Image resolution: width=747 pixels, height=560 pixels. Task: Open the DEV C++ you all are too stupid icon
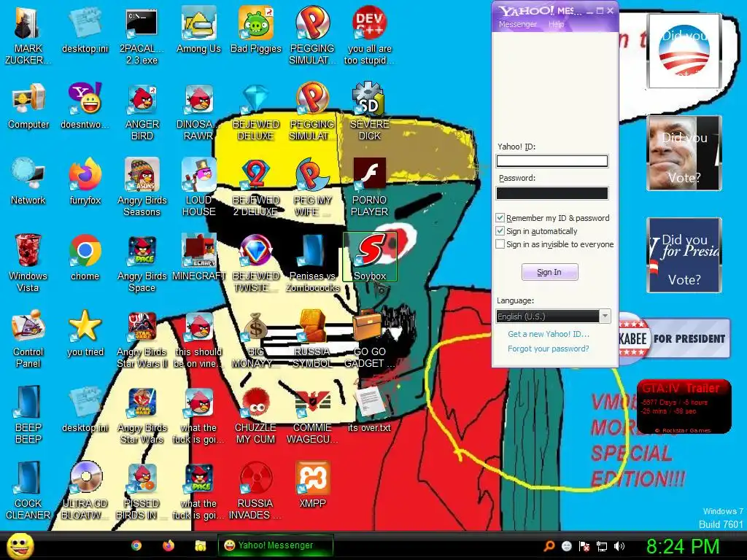[370, 36]
